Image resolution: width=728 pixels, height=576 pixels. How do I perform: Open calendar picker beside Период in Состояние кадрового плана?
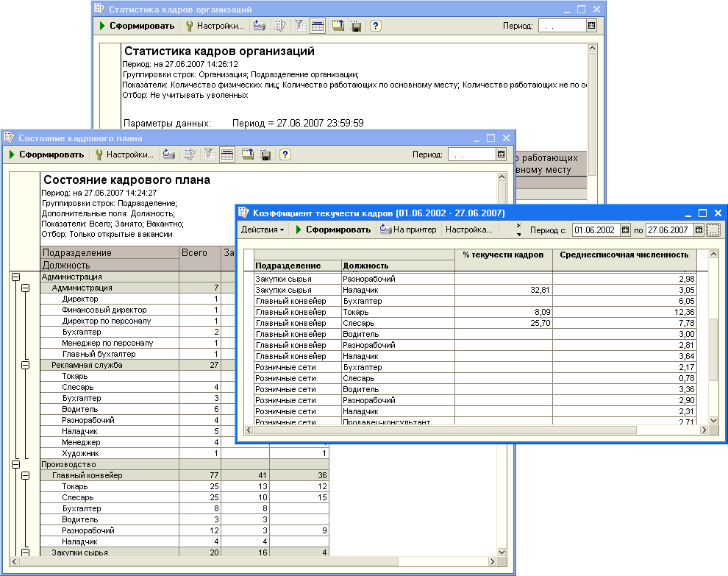(501, 154)
